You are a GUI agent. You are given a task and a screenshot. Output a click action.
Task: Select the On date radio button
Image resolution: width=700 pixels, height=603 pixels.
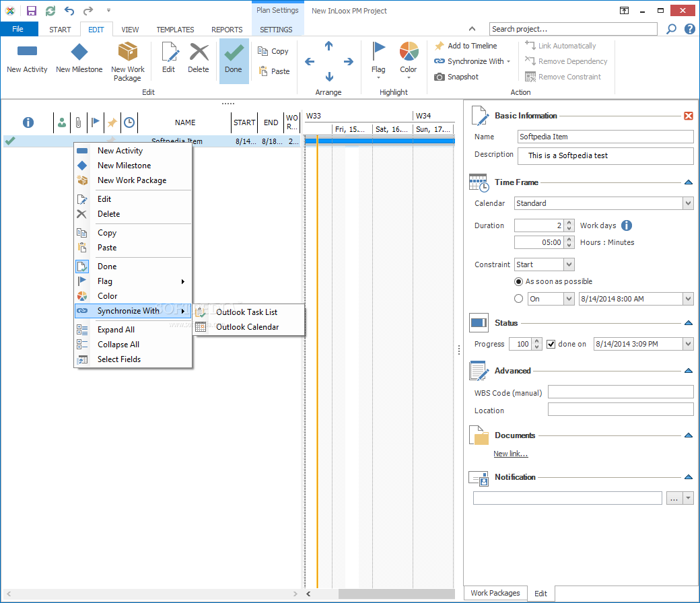point(518,299)
